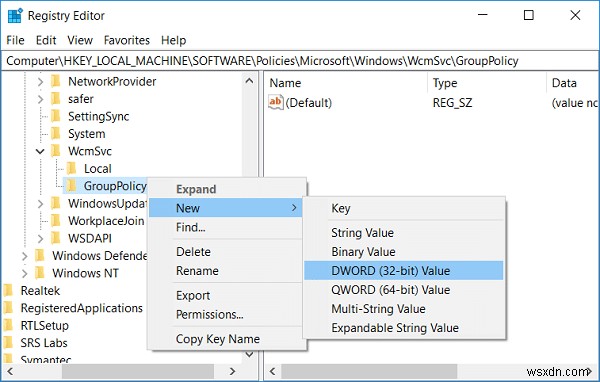Select QWORD (64-bit) Value
Image resolution: width=600 pixels, height=382 pixels.
pos(404,290)
